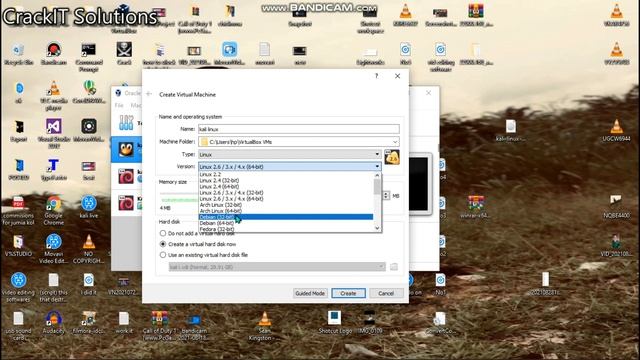Open the usb sound card desktop file
This screenshot has height=360, width=640.
tap(18, 326)
